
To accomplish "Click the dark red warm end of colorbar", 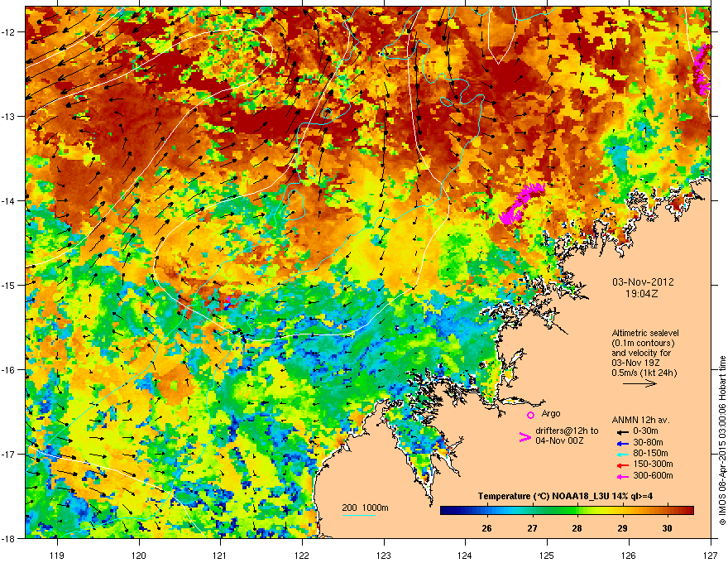I will click(x=688, y=511).
